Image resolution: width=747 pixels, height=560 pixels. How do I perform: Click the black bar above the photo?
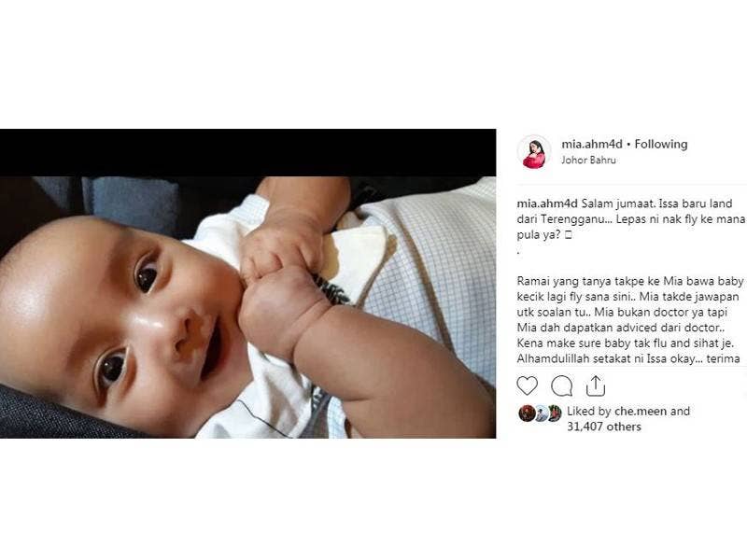coord(247,153)
